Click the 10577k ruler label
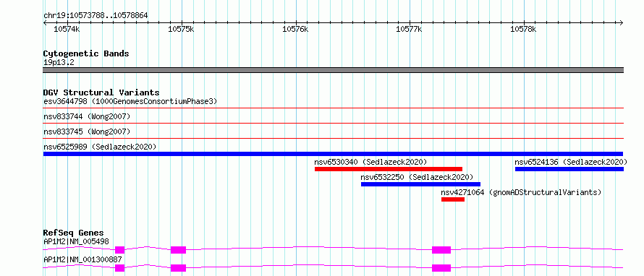 tap(409, 30)
